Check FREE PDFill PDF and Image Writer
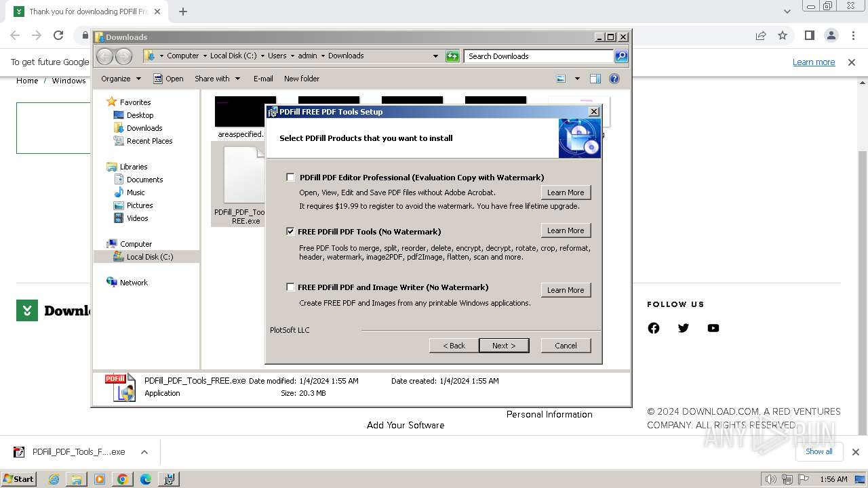Viewport: 868px width, 488px height. tap(291, 287)
